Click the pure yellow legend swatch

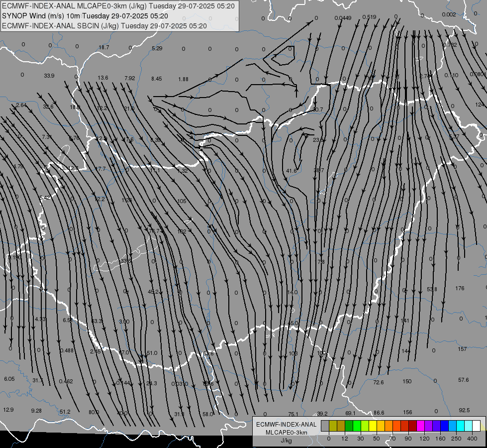373,426
